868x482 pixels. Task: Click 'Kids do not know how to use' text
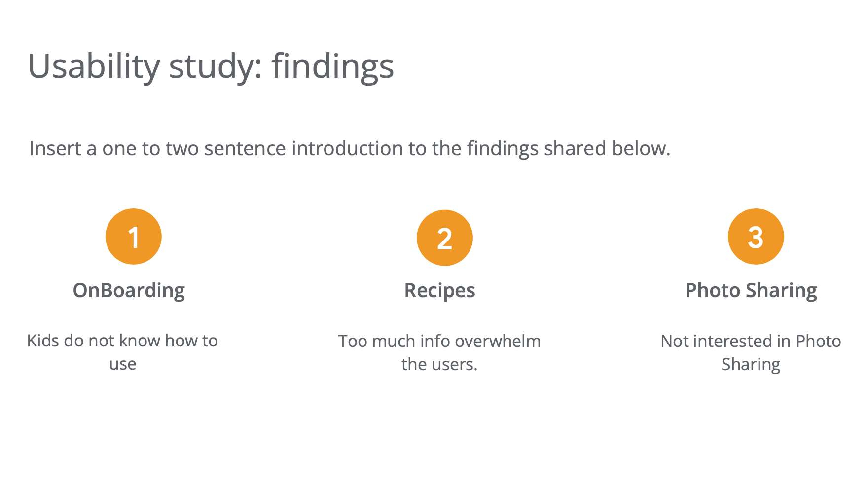coord(122,352)
